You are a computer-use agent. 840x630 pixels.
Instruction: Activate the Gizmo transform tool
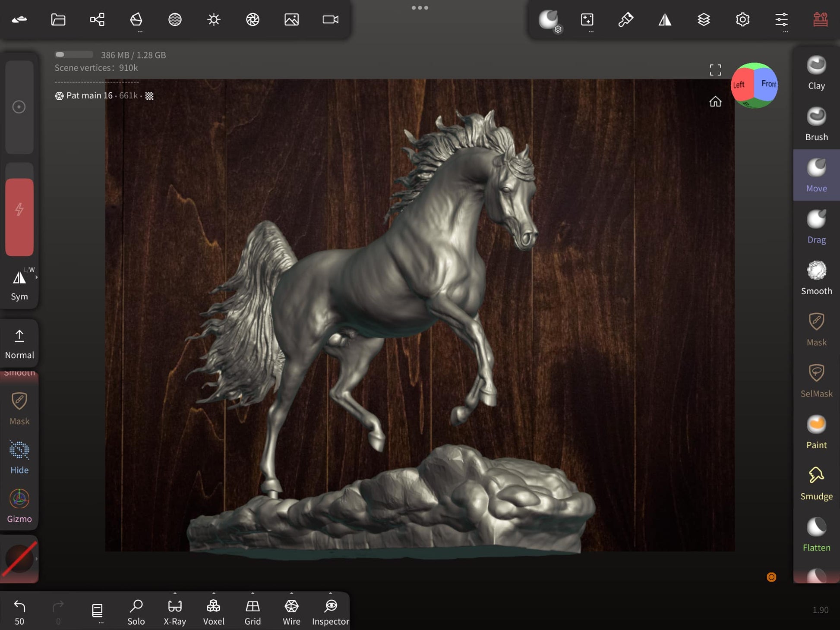pyautogui.click(x=19, y=506)
